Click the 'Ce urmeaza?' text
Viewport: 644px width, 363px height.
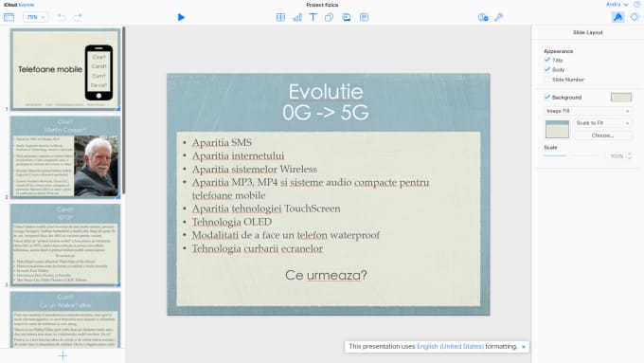tap(326, 275)
